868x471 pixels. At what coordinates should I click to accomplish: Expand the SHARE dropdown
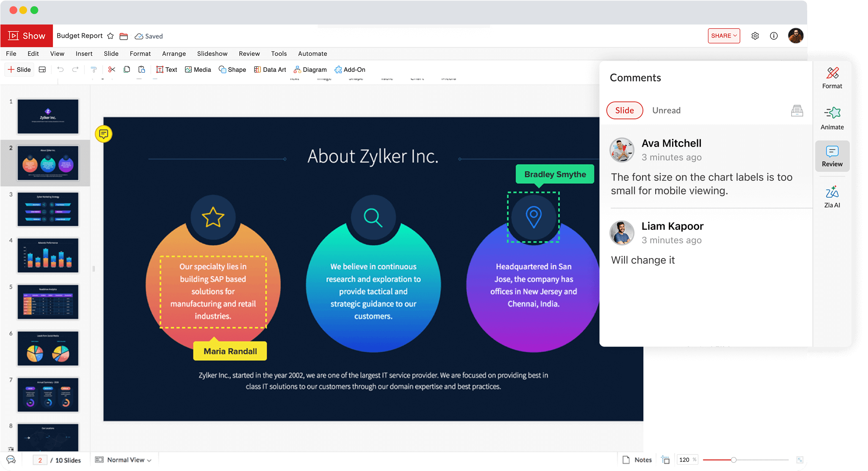coord(724,36)
